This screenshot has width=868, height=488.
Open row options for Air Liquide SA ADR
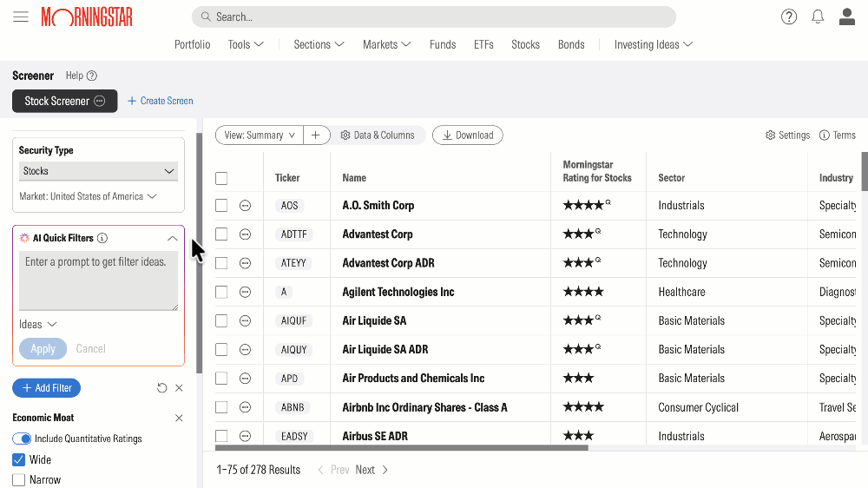[x=246, y=350]
